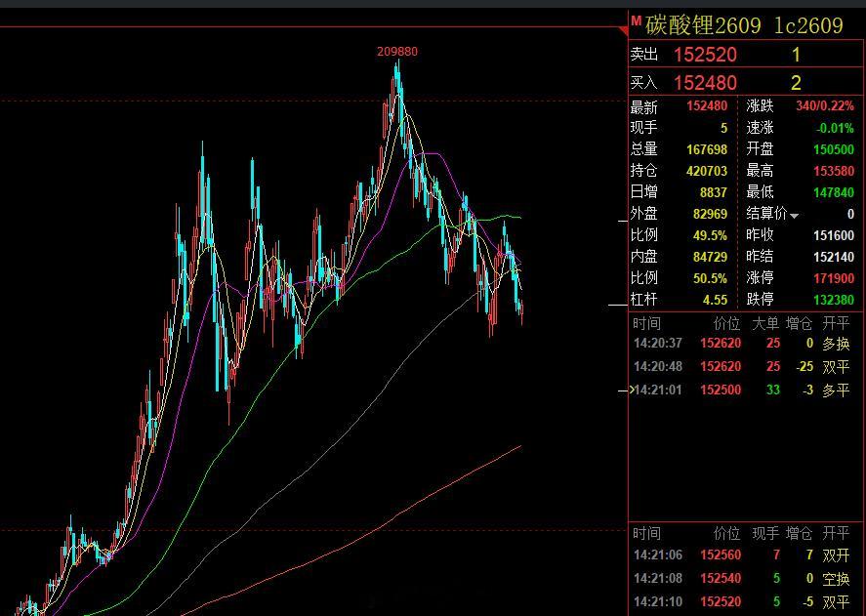The height and width of the screenshot is (616, 866).
Task: Select the 买入 label
Action: 644,83
